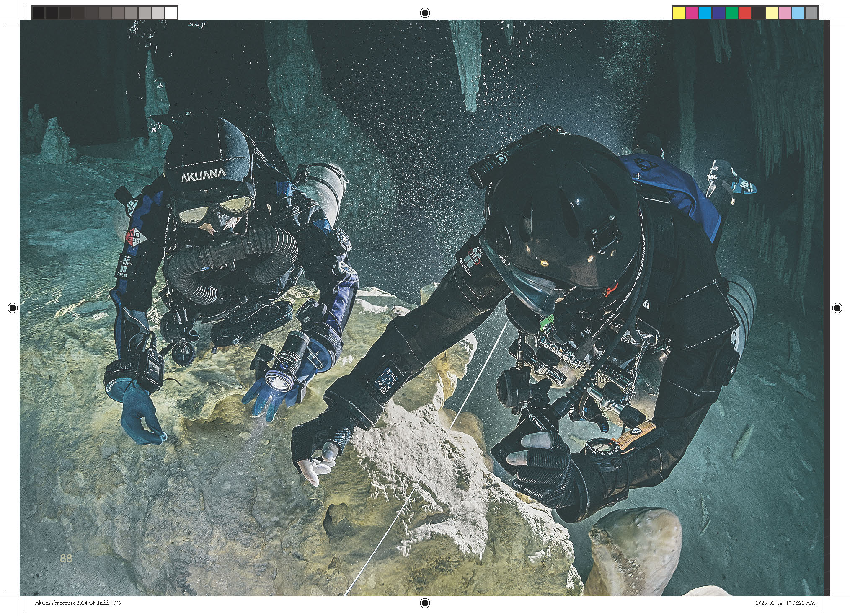Select the magenta swatch in the color bar
Image resolution: width=850 pixels, height=616 pixels.
[692, 13]
